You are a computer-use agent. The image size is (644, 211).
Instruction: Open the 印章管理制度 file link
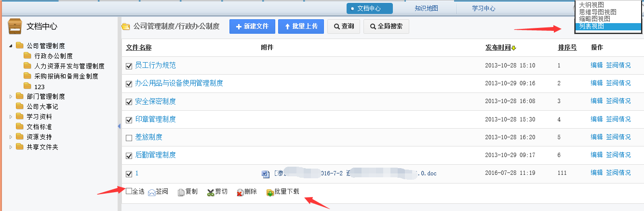click(155, 119)
